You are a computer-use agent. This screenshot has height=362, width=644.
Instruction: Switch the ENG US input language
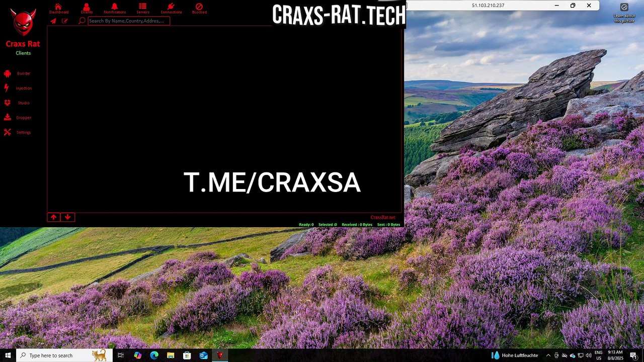599,355
